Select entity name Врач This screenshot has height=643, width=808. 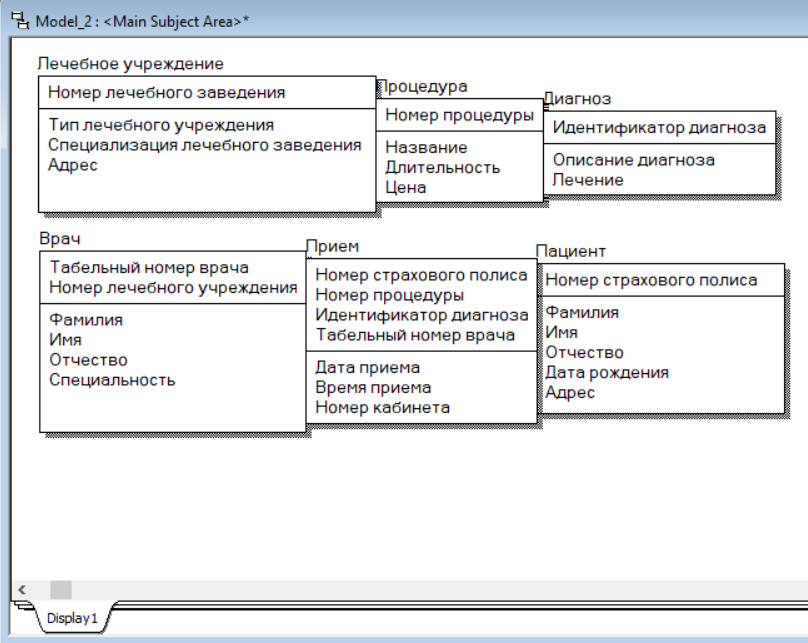60,239
